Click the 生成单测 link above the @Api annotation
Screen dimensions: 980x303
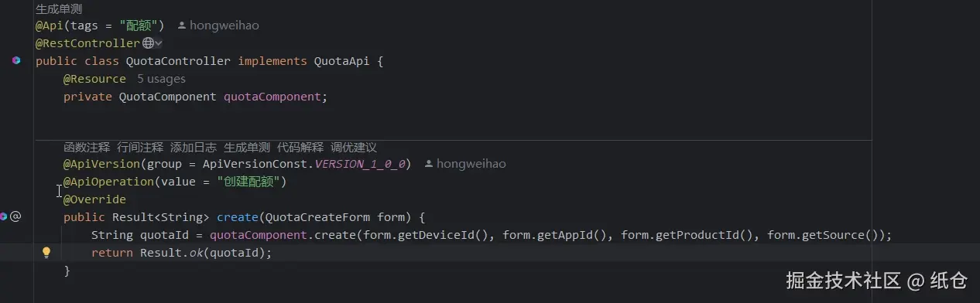click(x=59, y=9)
